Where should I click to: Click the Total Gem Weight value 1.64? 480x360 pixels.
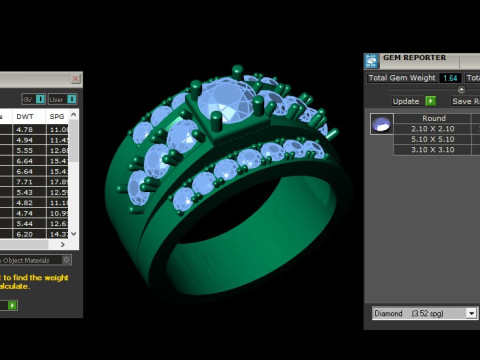point(450,78)
